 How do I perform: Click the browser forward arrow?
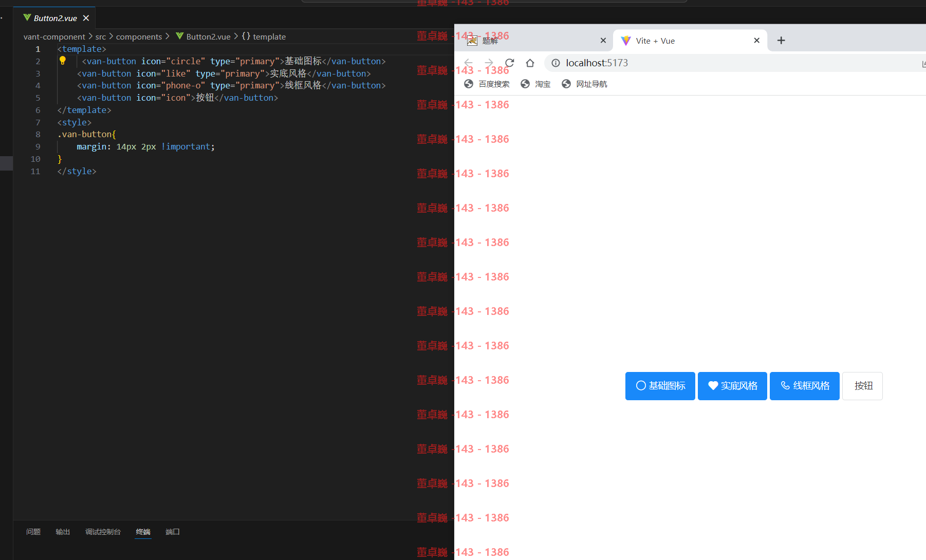(x=489, y=63)
